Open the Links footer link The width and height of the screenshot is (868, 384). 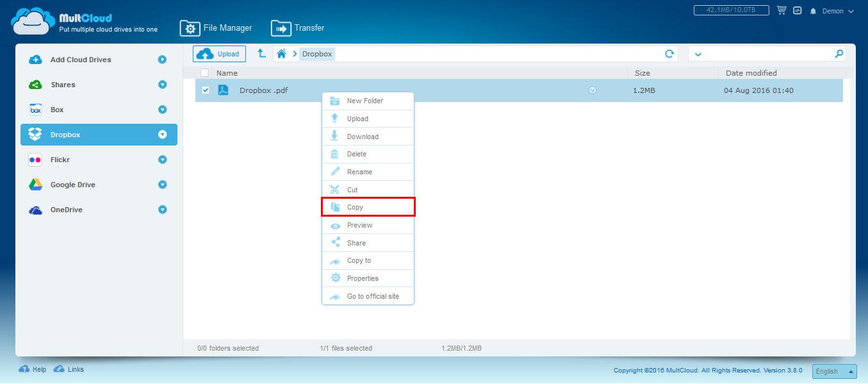point(76,369)
